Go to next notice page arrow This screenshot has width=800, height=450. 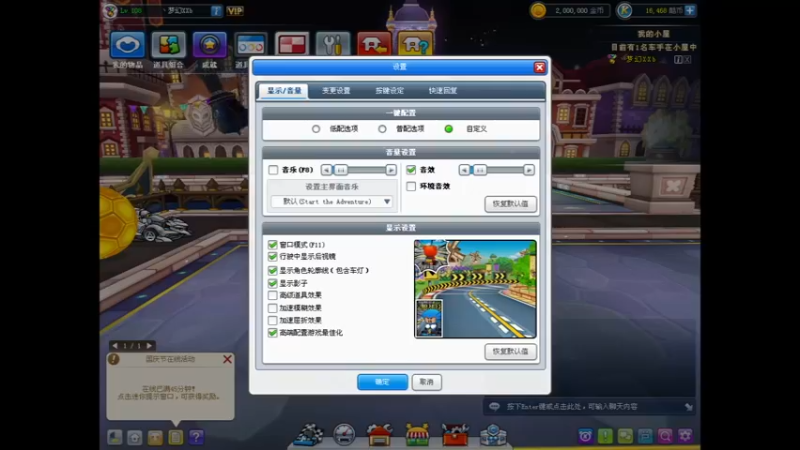click(x=149, y=346)
